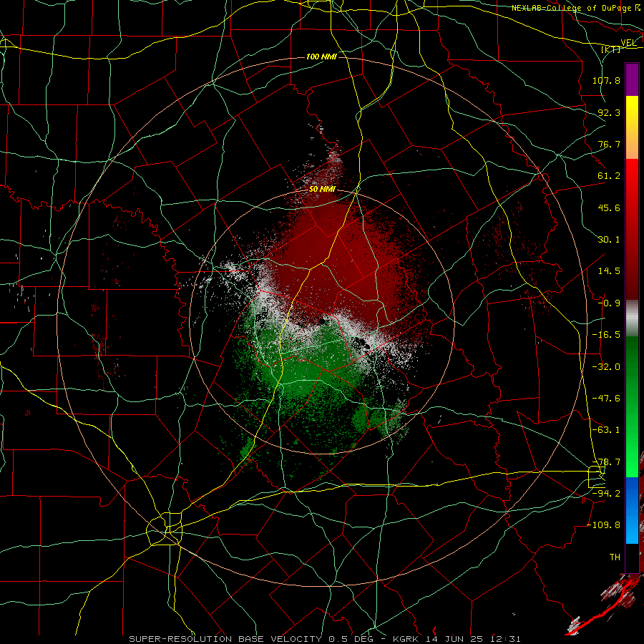Select the 30.1 scale value

click(609, 240)
